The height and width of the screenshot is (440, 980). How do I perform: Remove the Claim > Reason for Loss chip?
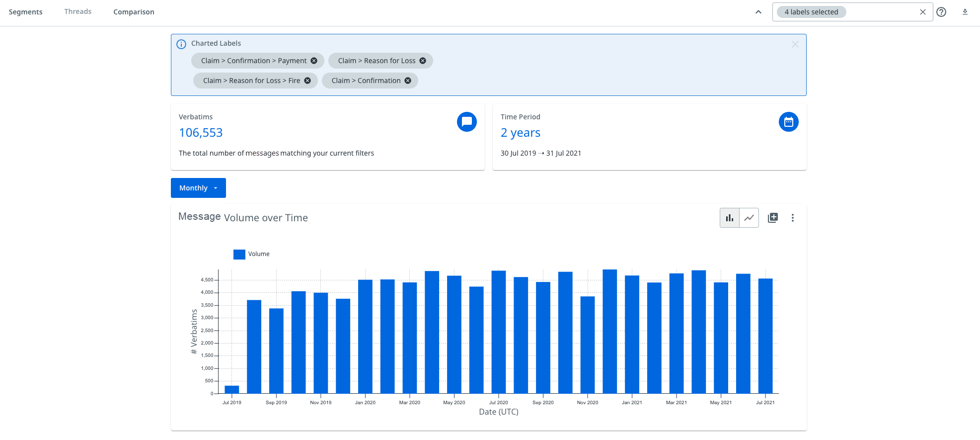(x=423, y=61)
